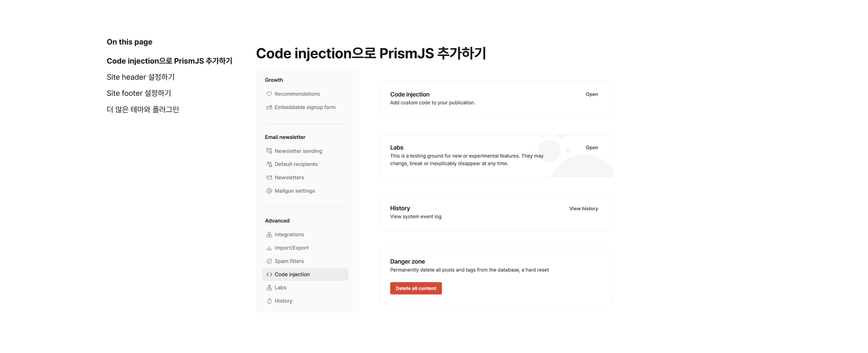Viewport: 868px width, 353px height.
Task: Open the Code injection settings card
Action: [x=592, y=94]
